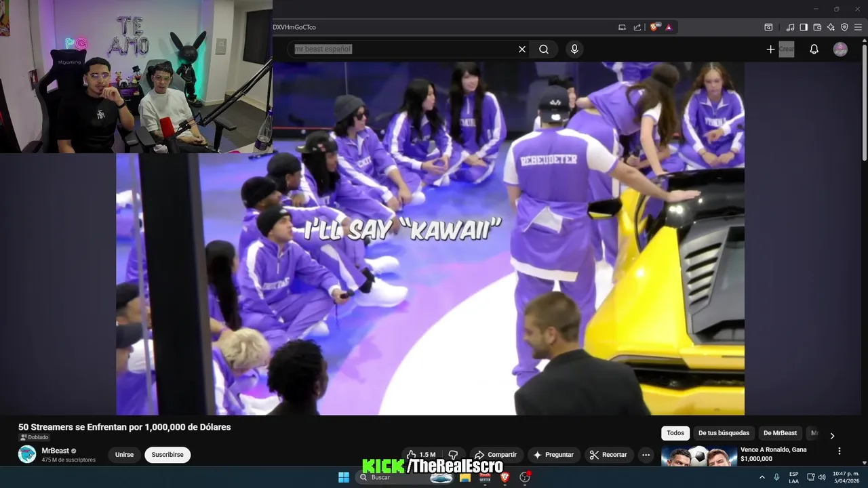The image size is (868, 488).
Task: Open the clock showing 10:47 p. m.
Action: coord(846,477)
